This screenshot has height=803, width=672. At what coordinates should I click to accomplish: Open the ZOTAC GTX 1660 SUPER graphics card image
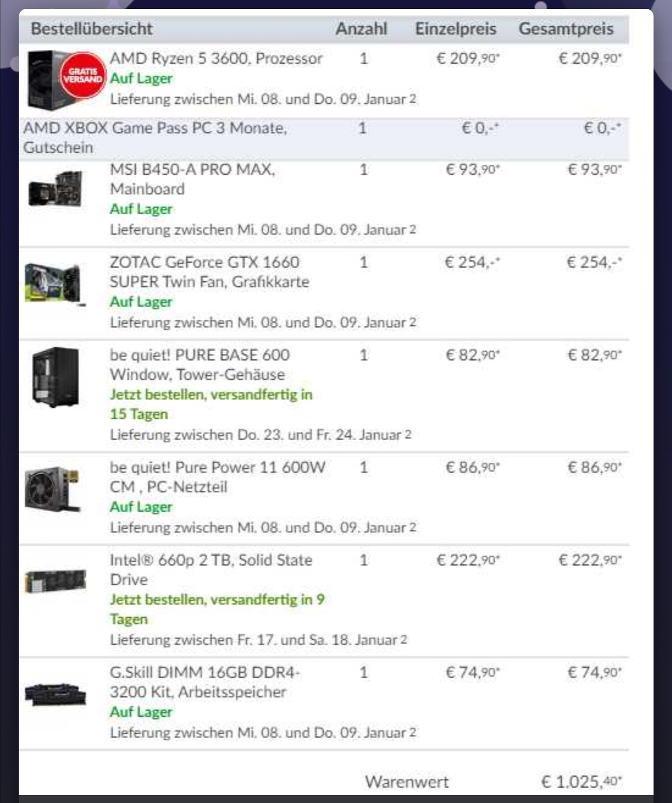coord(55,283)
